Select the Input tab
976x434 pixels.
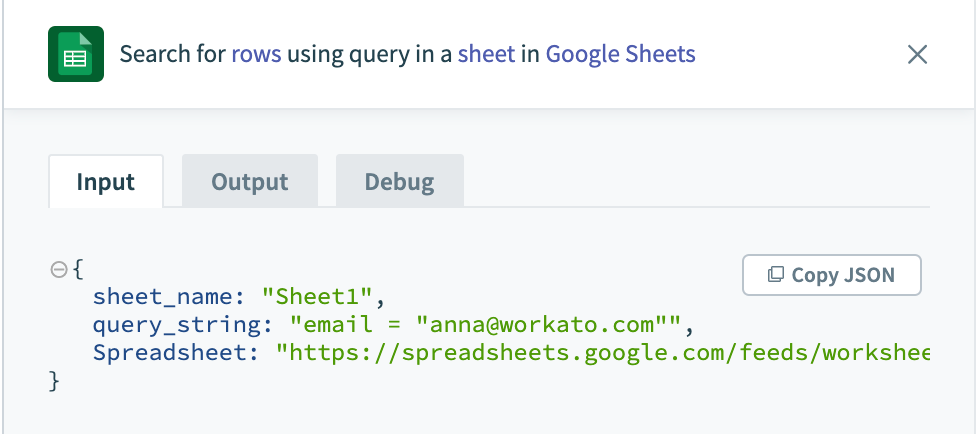105,182
